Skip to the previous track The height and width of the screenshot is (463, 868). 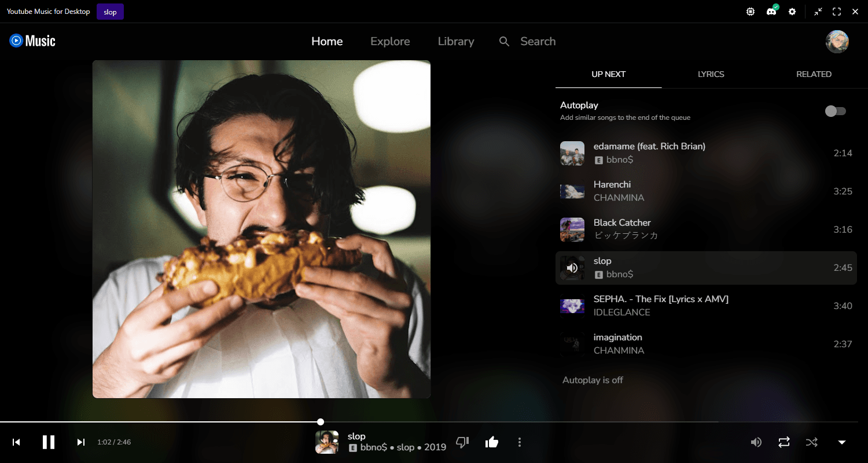16,442
